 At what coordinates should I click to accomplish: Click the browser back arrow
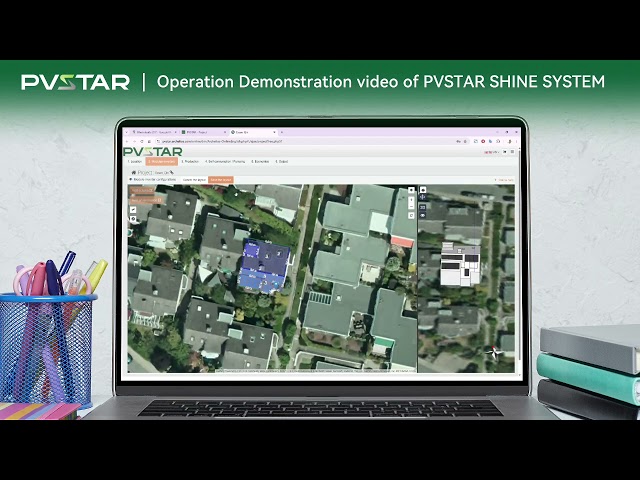[x=127, y=141]
